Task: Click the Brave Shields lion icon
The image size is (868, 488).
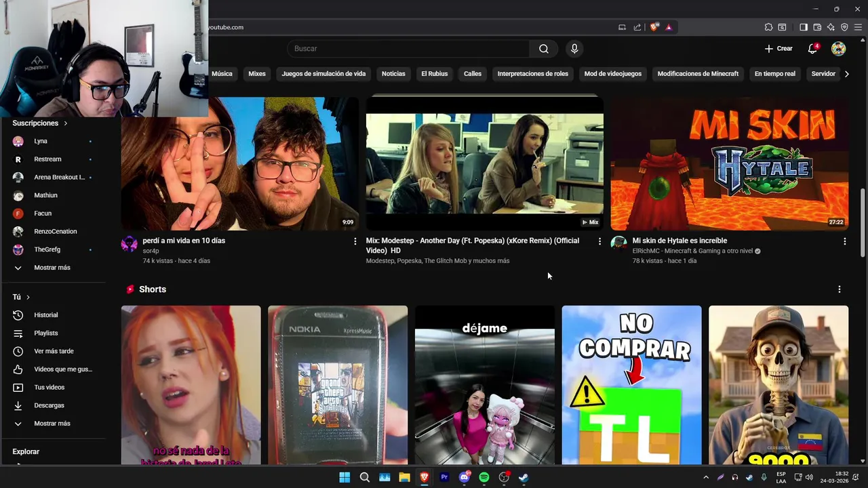Action: tap(654, 27)
